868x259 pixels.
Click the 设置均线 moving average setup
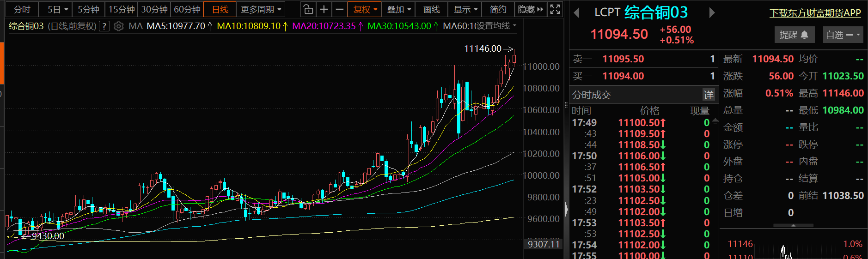(x=495, y=26)
